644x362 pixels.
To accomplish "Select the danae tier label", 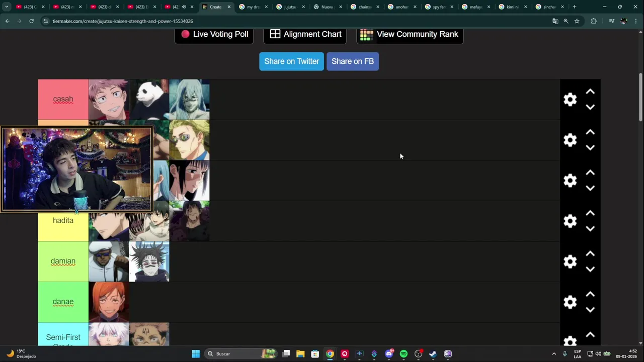I will click(x=63, y=302).
